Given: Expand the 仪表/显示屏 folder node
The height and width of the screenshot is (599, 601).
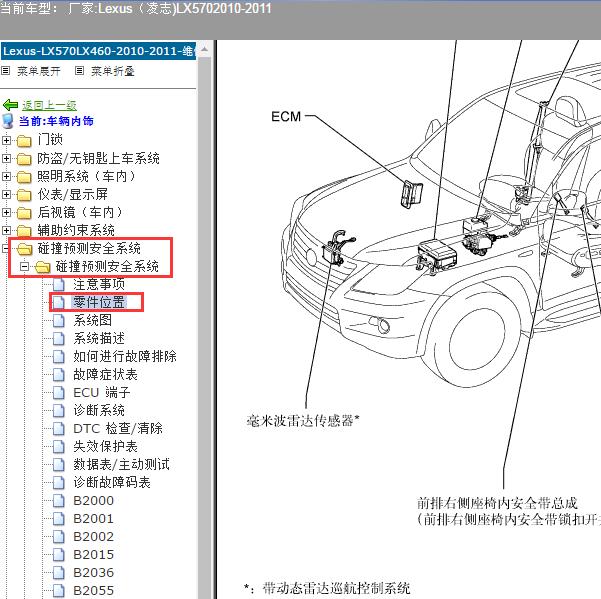Looking at the screenshot, I should click(6, 194).
